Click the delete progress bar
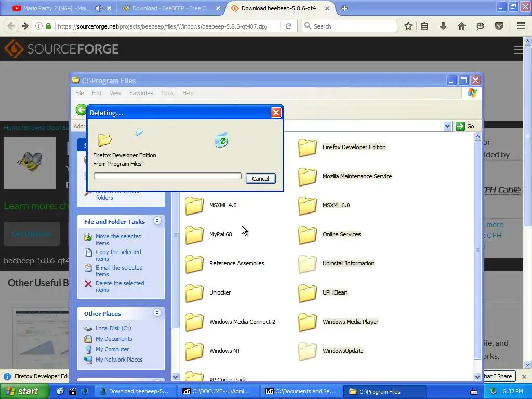 coord(167,176)
